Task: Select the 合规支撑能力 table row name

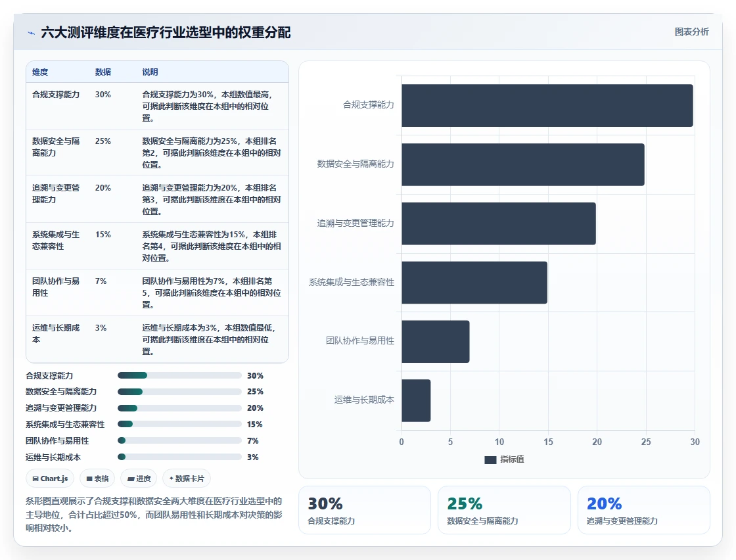Action: coord(56,95)
